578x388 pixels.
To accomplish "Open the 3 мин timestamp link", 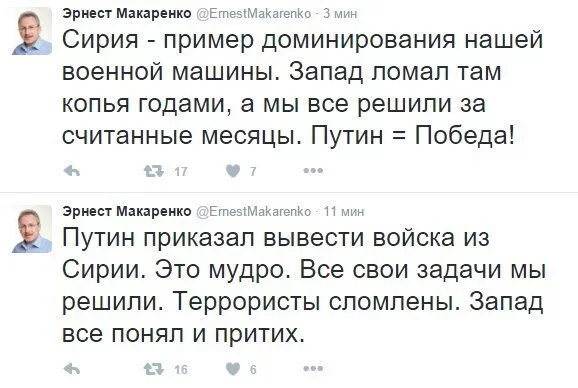I will [x=340, y=14].
